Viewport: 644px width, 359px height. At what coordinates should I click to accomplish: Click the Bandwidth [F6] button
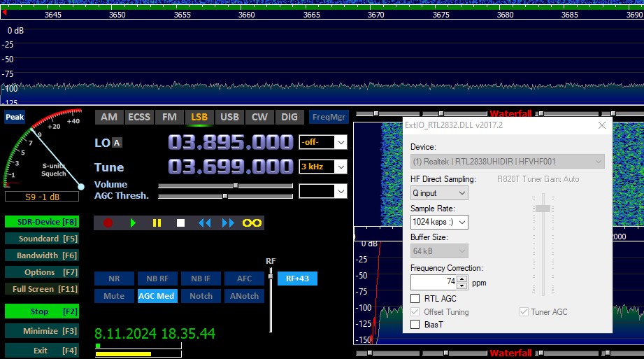41,255
